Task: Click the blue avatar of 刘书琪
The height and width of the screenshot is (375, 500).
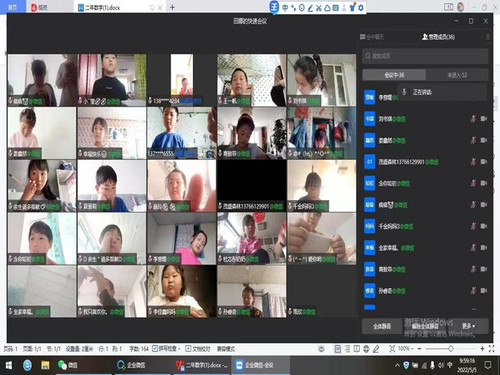Action: click(369, 119)
